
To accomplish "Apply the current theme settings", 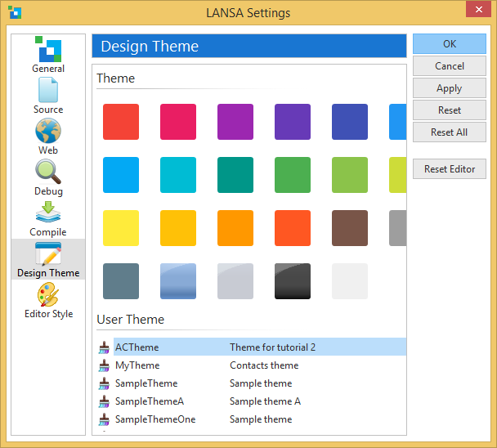I will 449,88.
